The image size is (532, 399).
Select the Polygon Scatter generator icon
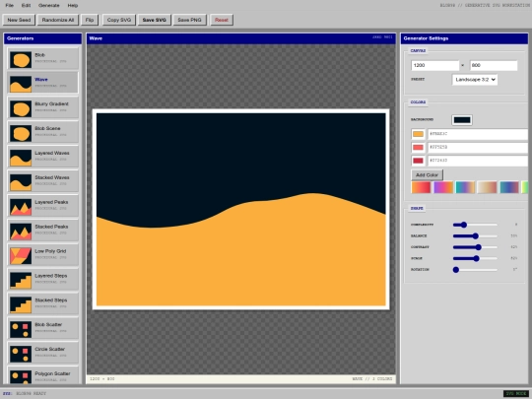coord(21,376)
